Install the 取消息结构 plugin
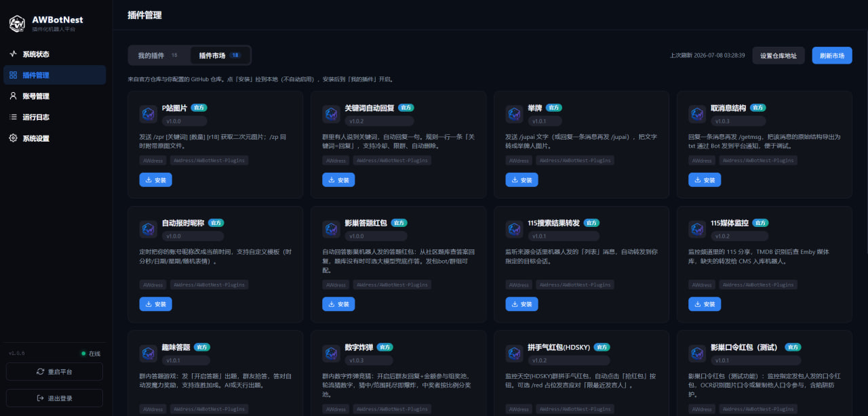 [705, 180]
